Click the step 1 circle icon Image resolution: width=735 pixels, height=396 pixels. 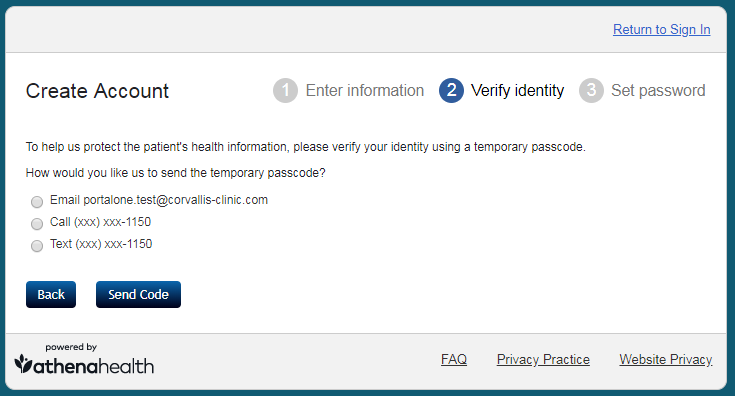point(285,90)
